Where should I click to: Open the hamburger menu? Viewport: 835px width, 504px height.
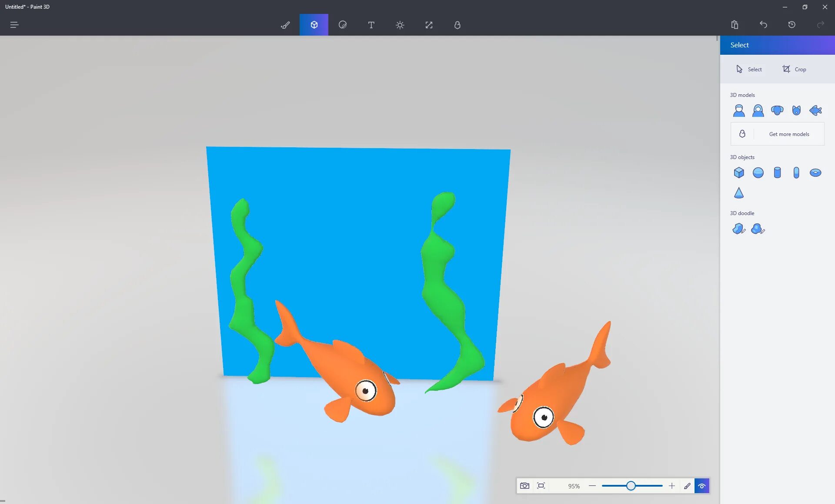(14, 24)
